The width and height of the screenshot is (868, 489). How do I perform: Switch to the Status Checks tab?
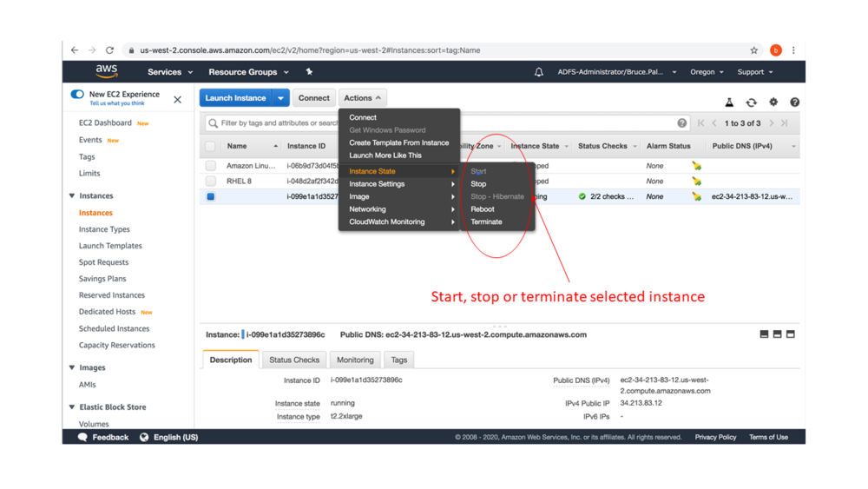pos(294,360)
